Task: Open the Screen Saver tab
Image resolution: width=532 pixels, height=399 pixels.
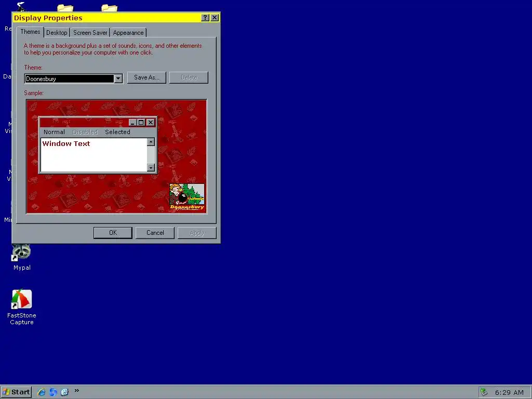Action: (x=90, y=33)
